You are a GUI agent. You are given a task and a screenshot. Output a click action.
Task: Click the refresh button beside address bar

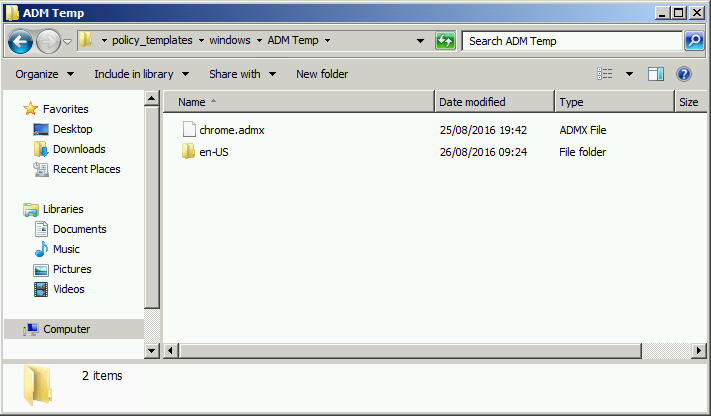[446, 41]
